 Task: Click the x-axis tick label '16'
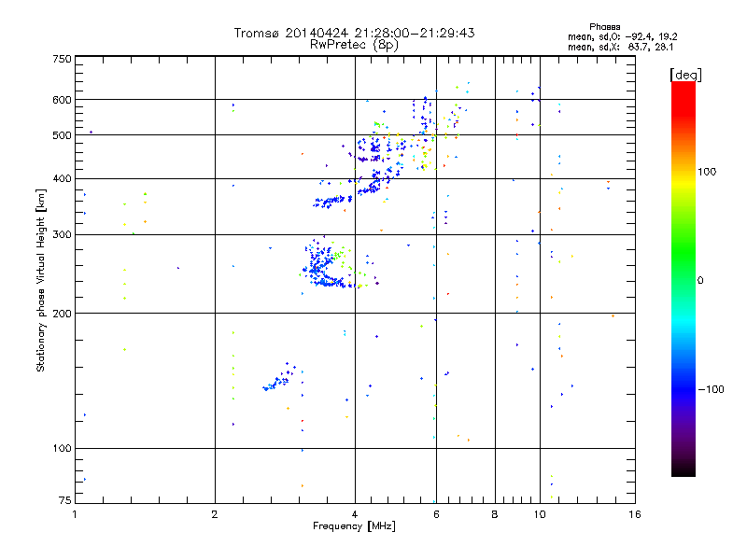[x=635, y=514]
